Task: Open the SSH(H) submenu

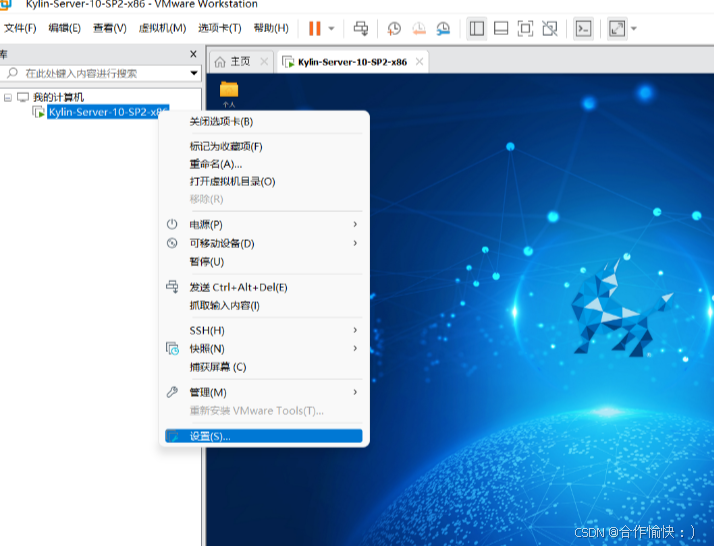Action: tap(264, 330)
